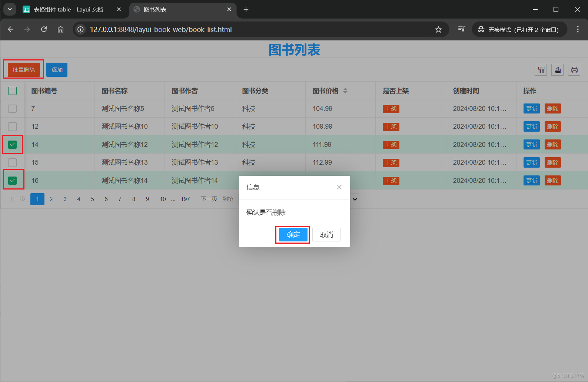This screenshot has height=382, width=588.
Task: Uncheck the checkbox for book 14
Action: 12,145
